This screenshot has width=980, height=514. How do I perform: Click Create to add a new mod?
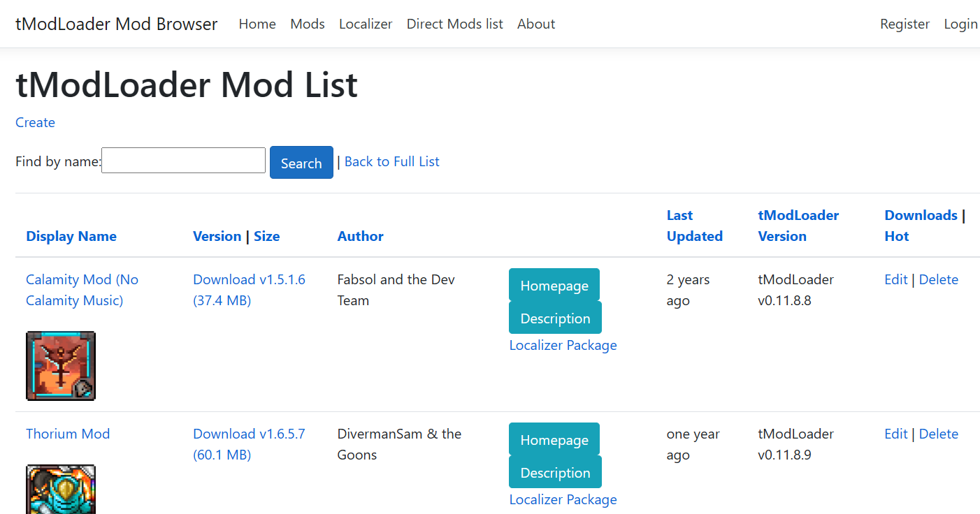tap(35, 122)
